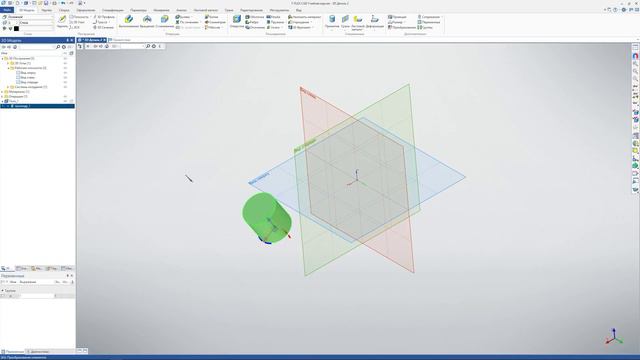This screenshot has height=360, width=640.
Task: Click the black color swatch in ribbon
Action: coord(16,29)
